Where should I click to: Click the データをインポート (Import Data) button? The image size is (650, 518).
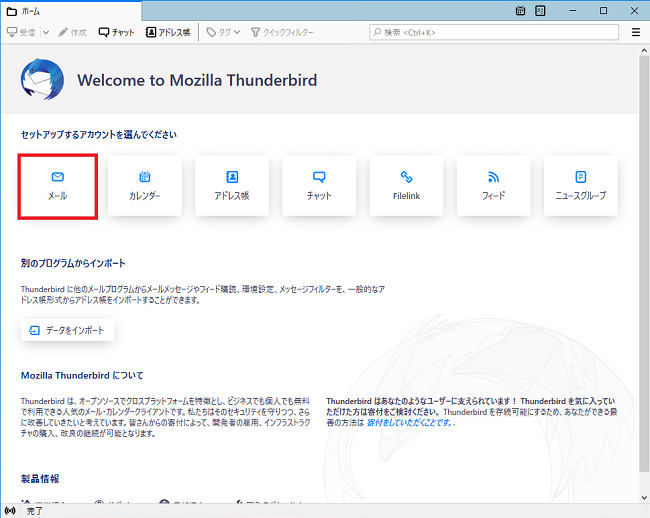pyautogui.click(x=68, y=330)
